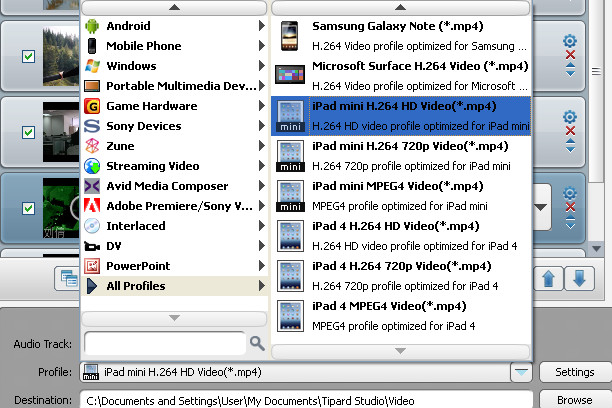
Task: Click the Microsoft Surface tablet icon
Action: [x=290, y=75]
